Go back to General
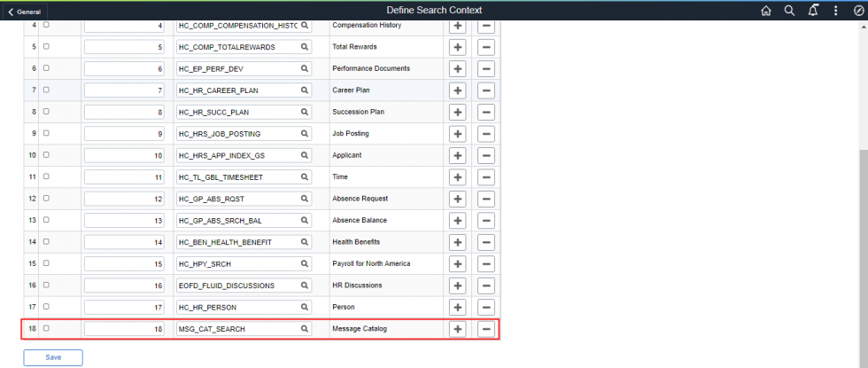The image size is (868, 368). [25, 12]
